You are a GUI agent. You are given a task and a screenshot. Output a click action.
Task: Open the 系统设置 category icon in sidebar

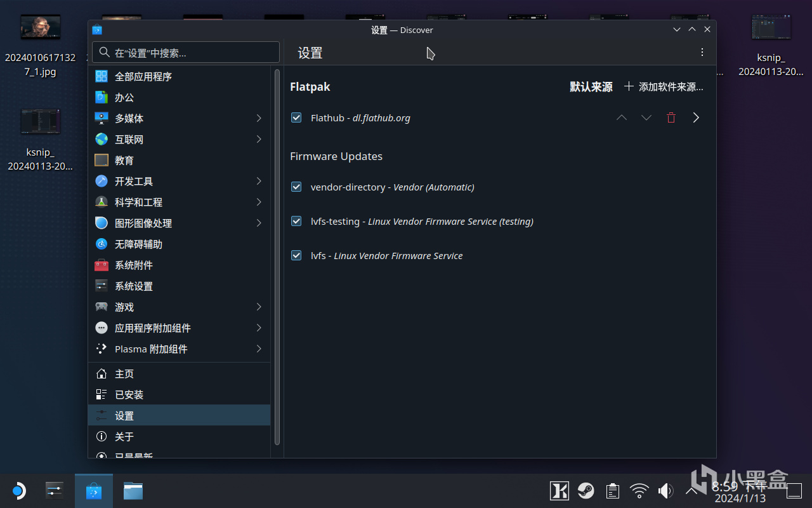[x=101, y=286]
